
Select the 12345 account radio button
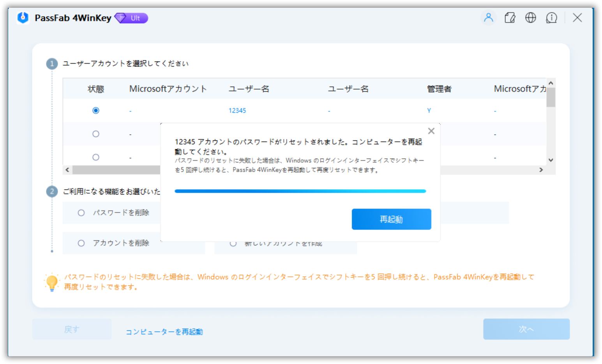point(96,110)
